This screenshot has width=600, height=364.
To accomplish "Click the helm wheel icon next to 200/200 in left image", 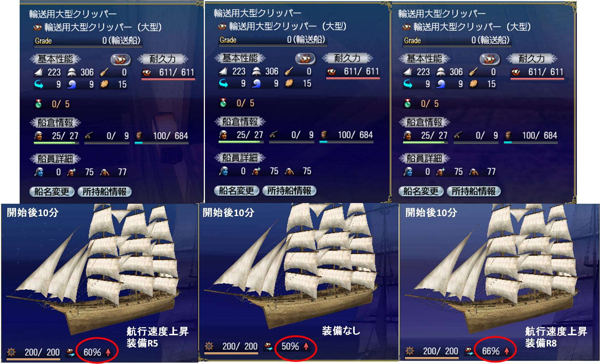I will pos(11,351).
